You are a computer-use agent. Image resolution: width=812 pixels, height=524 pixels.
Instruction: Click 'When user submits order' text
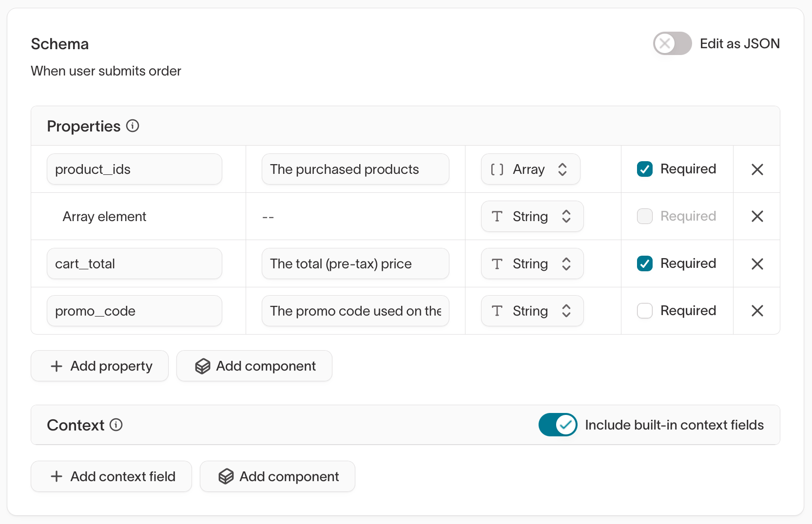pos(106,71)
